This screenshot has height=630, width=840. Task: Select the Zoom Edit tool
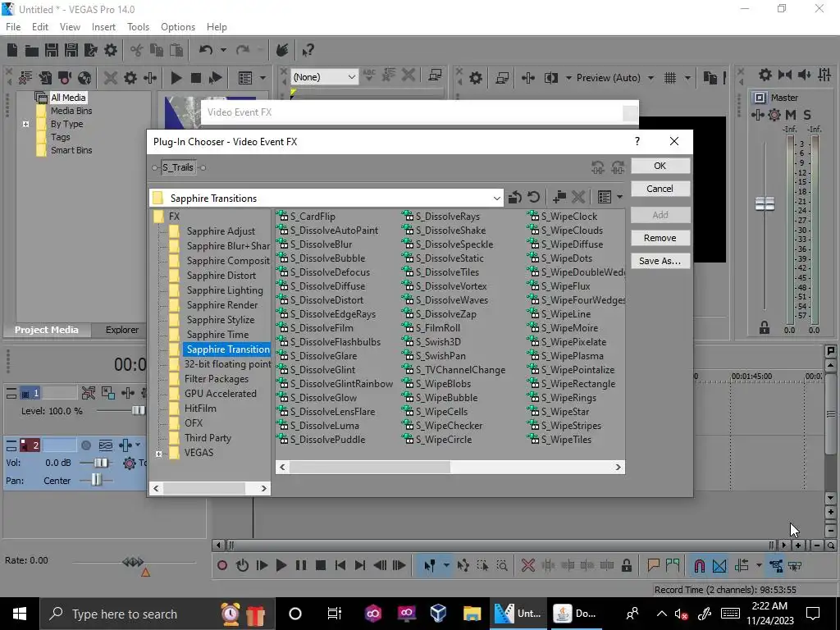502,565
